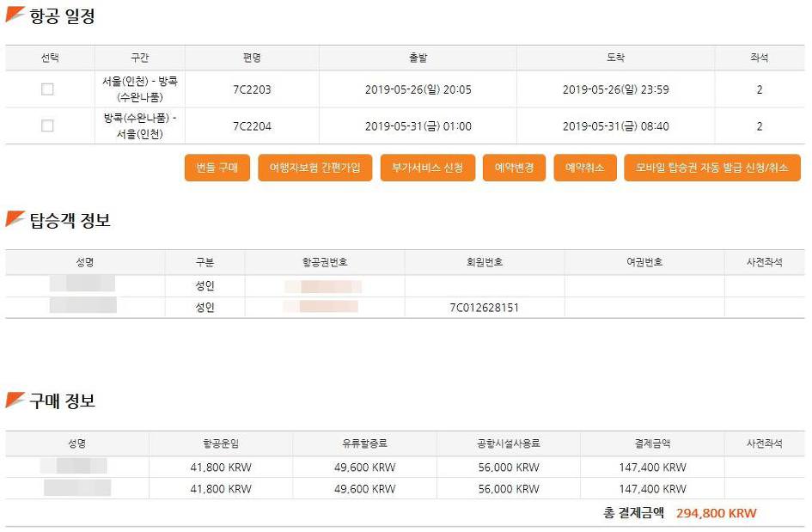Click flight number 7C2204

pos(252,126)
